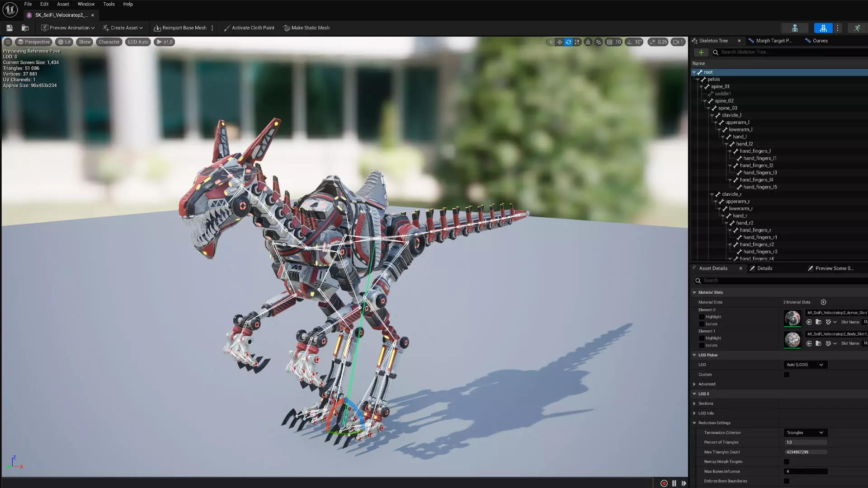Viewport: 868px width, 488px height.
Task: Switch to the Morph Target Previewer tab
Action: tap(770, 41)
